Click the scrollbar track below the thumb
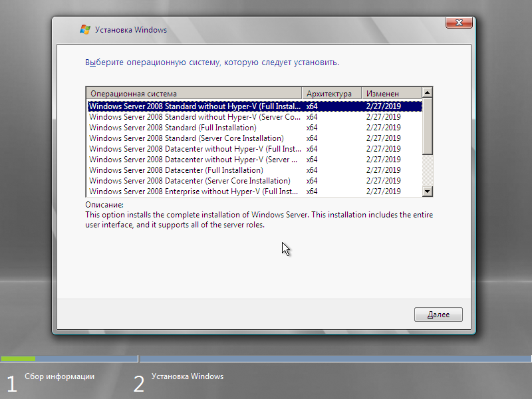532x399 pixels. coord(427,171)
